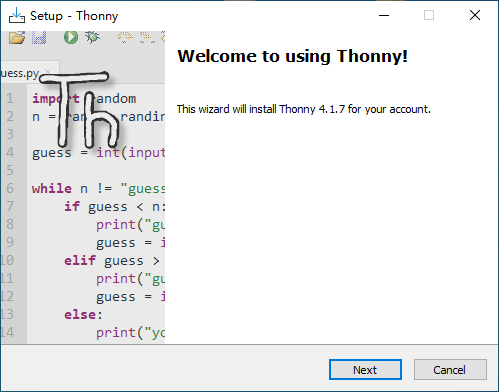Click the import random code line

[84, 99]
